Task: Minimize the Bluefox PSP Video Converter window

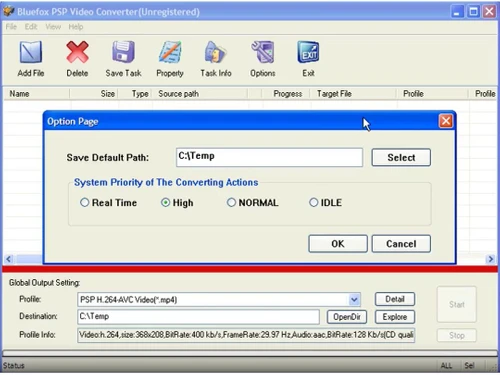Action: 457,12
